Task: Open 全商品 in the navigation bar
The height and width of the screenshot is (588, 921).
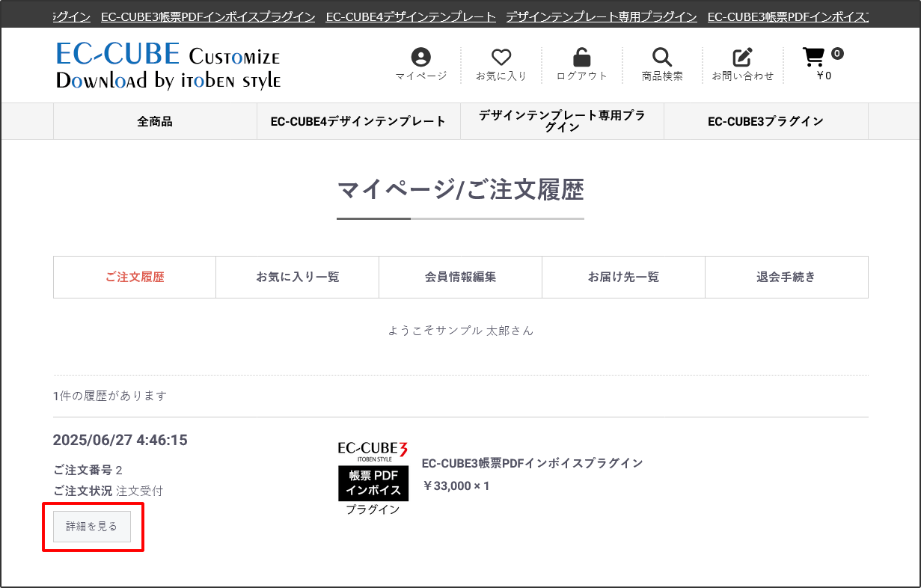Action: [155, 121]
